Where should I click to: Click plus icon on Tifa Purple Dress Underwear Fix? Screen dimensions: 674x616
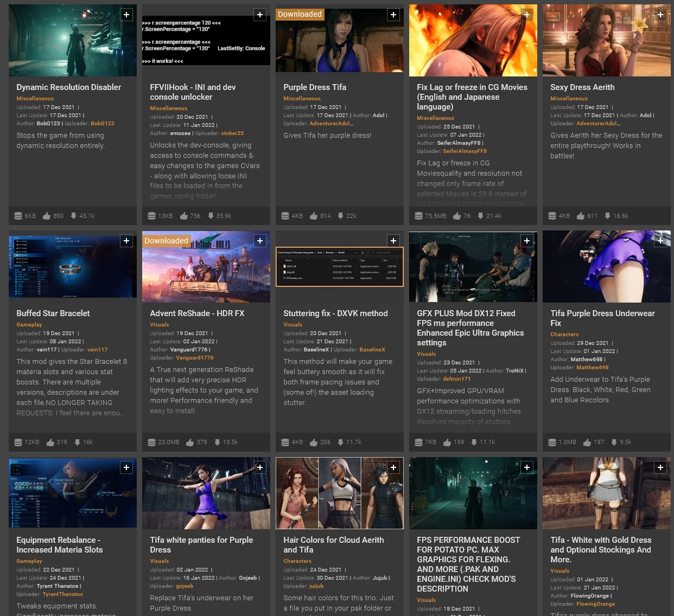click(660, 241)
